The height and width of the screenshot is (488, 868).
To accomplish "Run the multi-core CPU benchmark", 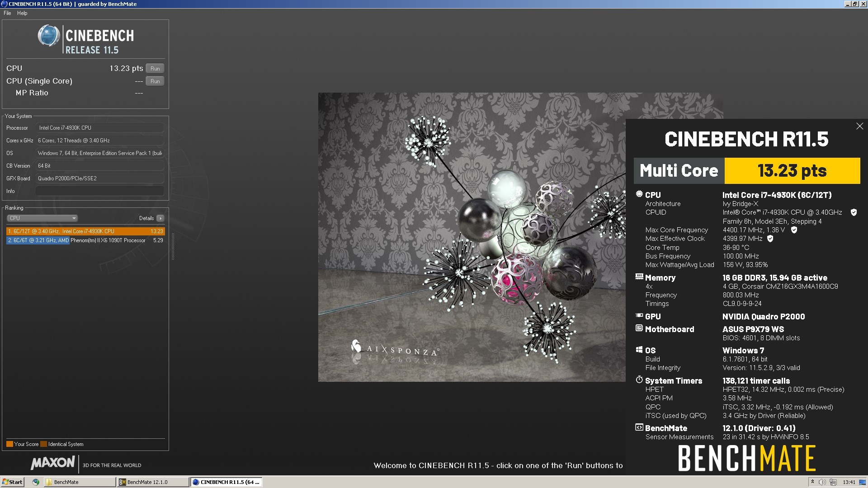I will point(155,68).
